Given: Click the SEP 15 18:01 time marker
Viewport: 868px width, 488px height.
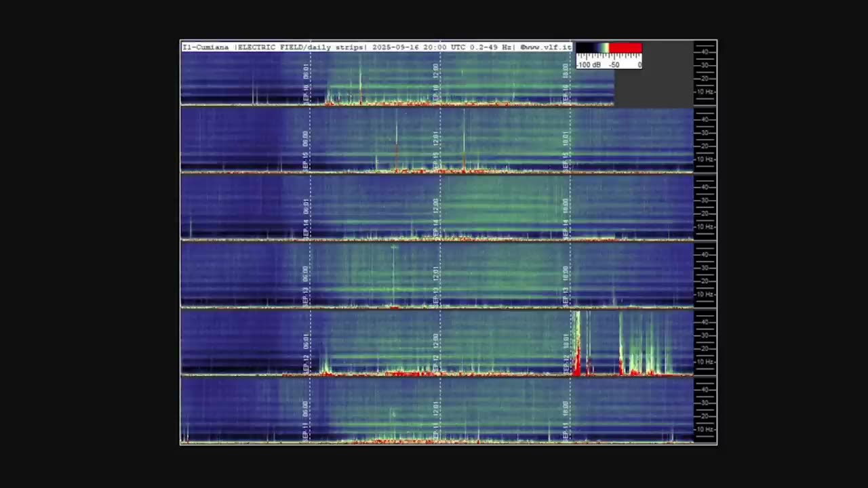Looking at the screenshot, I should tap(566, 150).
